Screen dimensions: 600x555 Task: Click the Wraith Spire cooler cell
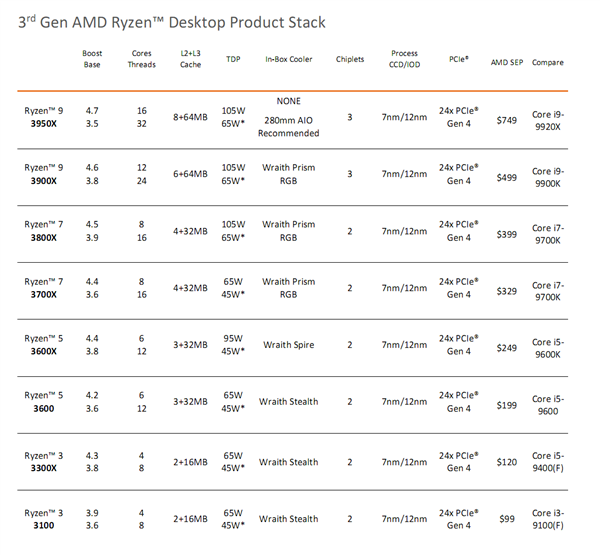(x=290, y=345)
